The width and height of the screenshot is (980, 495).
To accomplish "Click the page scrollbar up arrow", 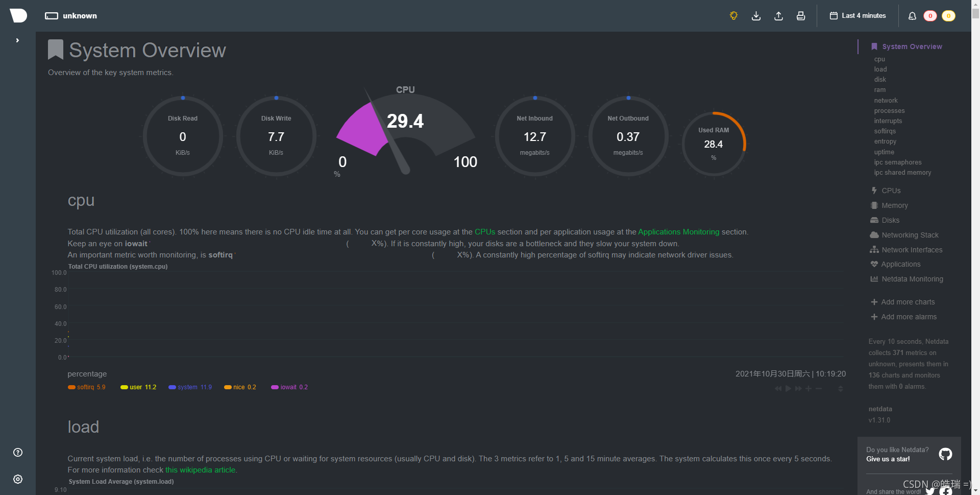I will tap(975, 3).
